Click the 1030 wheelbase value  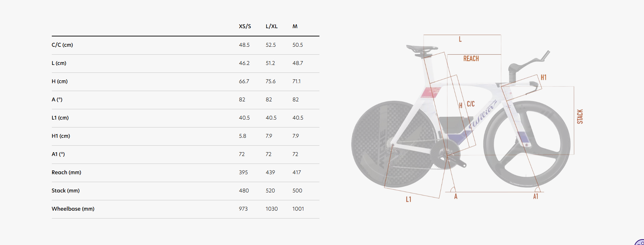(271, 209)
